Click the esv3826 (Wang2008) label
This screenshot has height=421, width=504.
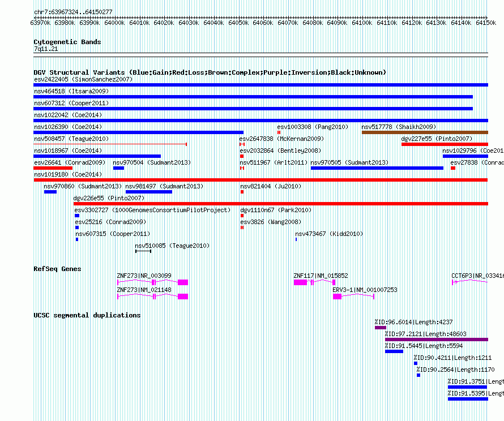click(271, 222)
